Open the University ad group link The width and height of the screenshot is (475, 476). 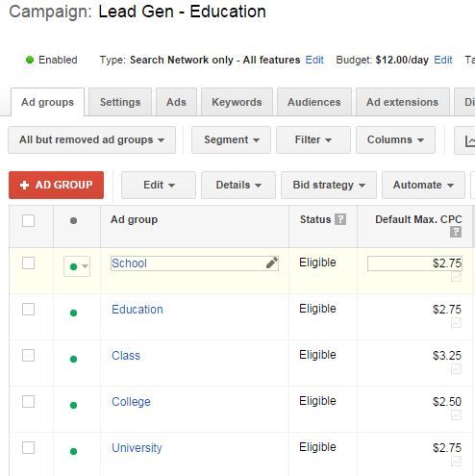[x=137, y=448]
